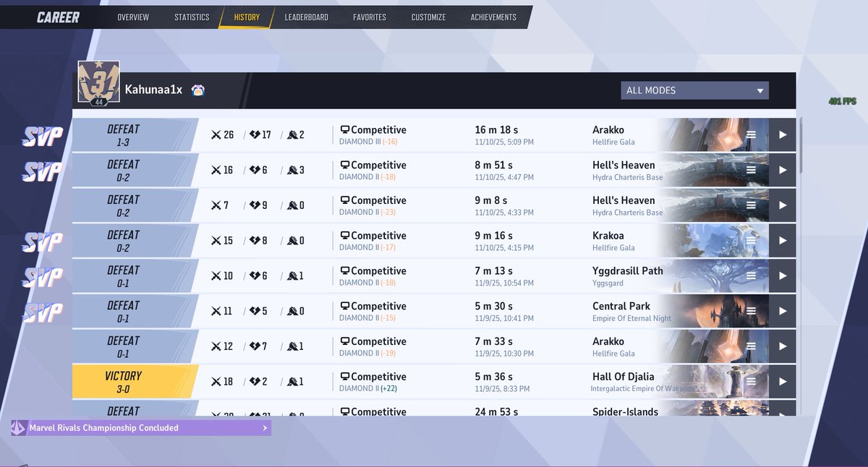Click the Empire Of Eternal Night subtitle
The height and width of the screenshot is (467, 868).
coord(631,318)
